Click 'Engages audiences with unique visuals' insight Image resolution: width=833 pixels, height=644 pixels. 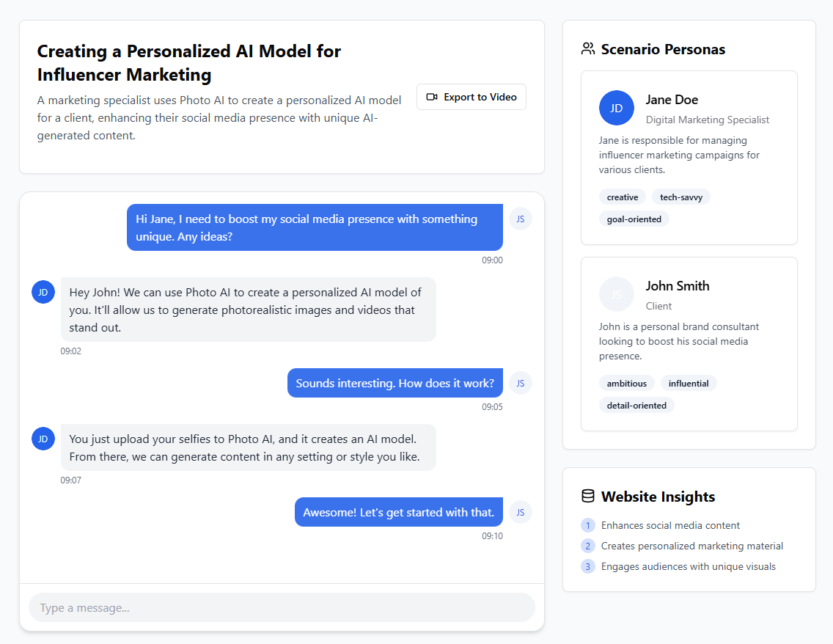pos(688,566)
